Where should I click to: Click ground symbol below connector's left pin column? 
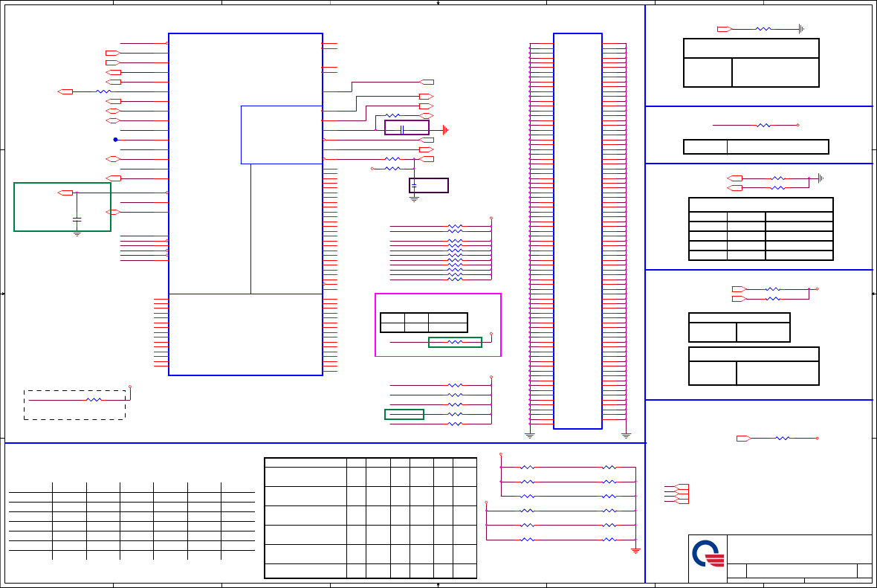coord(530,436)
